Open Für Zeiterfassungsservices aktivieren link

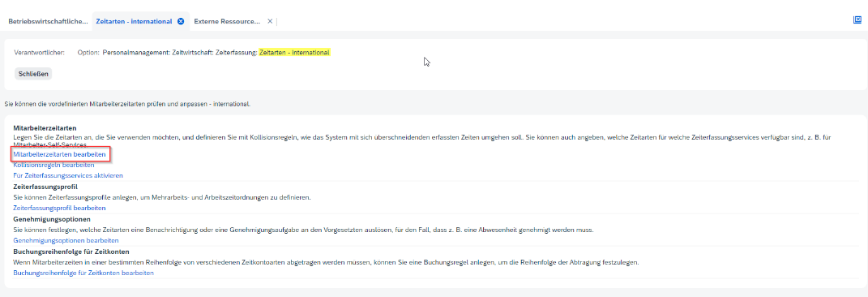click(x=67, y=175)
